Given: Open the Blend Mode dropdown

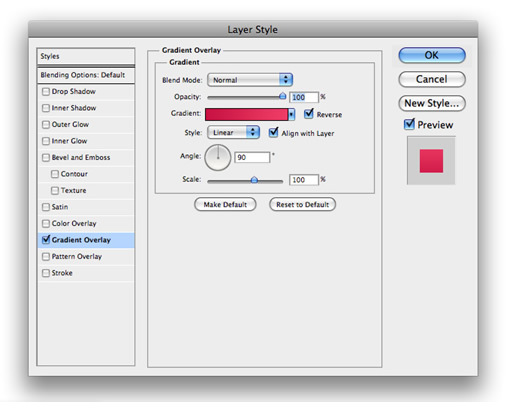Looking at the screenshot, I should click(x=250, y=80).
